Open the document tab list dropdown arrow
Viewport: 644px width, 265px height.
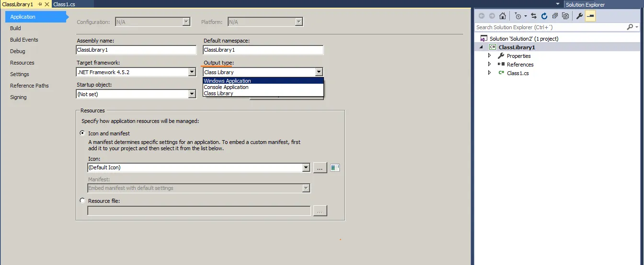click(x=557, y=4)
